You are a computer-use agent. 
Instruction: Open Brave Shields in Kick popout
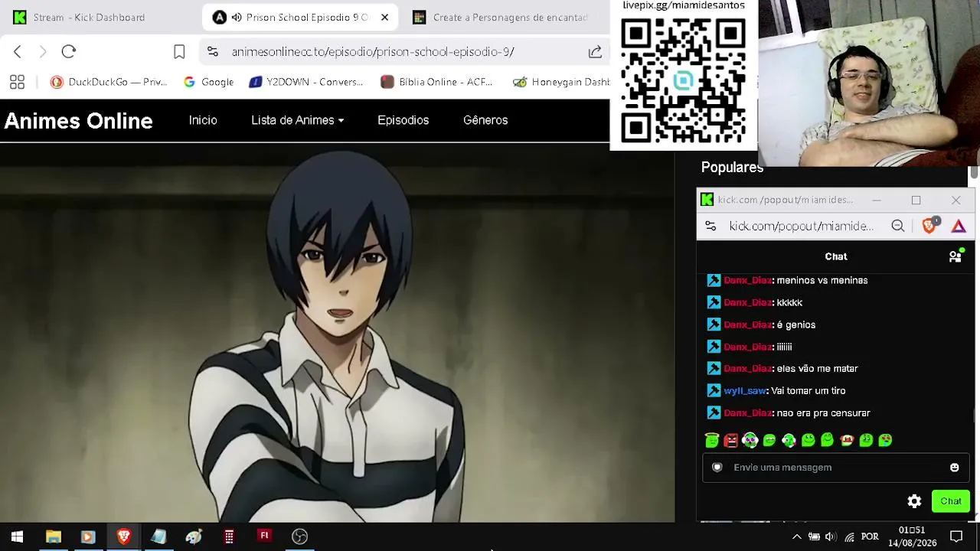(930, 226)
